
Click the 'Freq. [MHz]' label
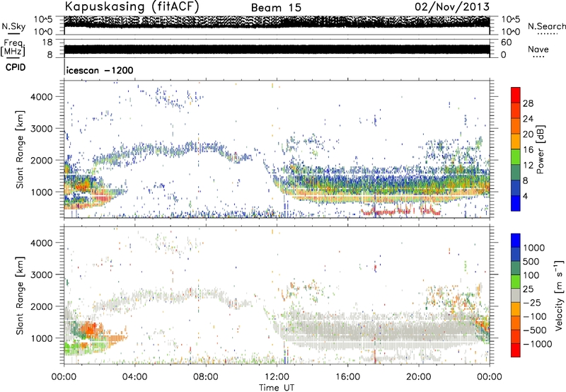tap(13, 48)
